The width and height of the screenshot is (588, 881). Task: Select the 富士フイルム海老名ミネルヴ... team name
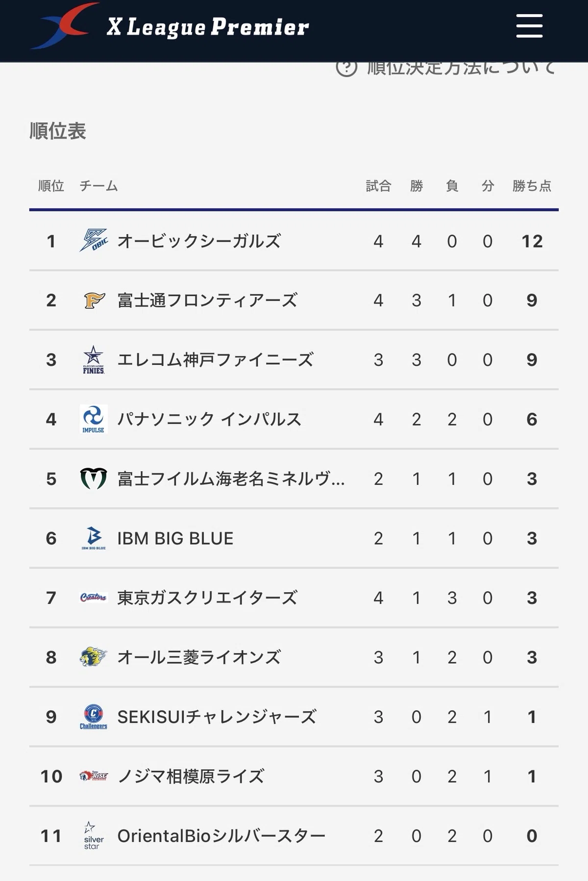(x=231, y=478)
